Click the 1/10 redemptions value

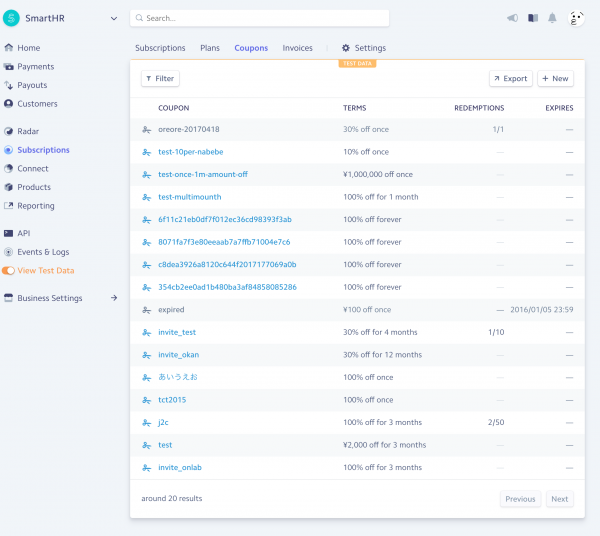click(496, 332)
